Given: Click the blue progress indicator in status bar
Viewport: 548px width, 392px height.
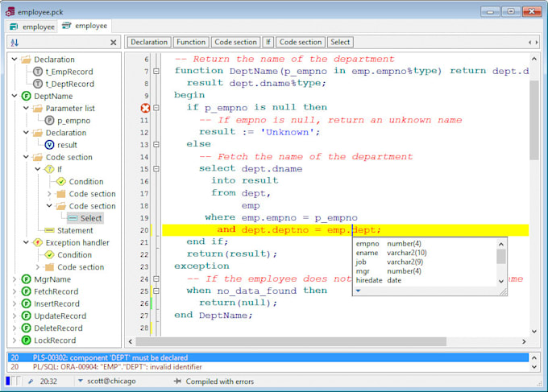Looking at the screenshot, I should point(8,381).
